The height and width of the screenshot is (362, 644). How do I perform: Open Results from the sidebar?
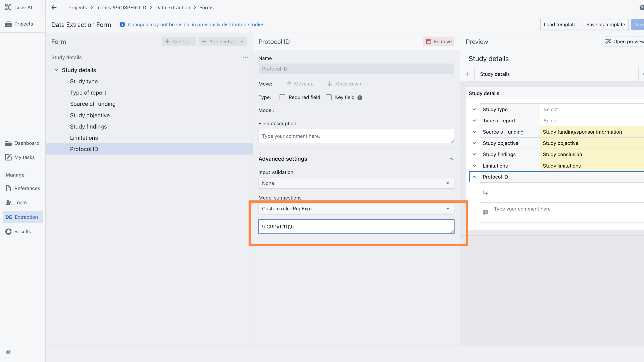tap(22, 232)
